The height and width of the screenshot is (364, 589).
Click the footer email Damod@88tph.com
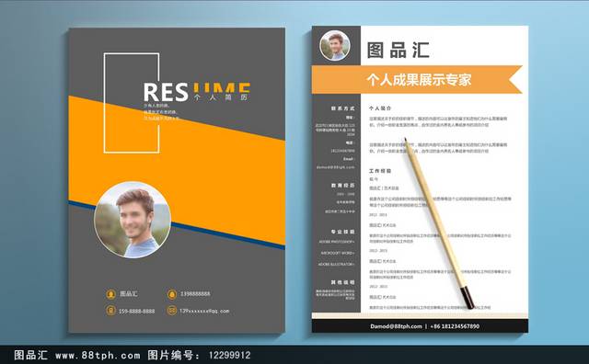(x=396, y=326)
